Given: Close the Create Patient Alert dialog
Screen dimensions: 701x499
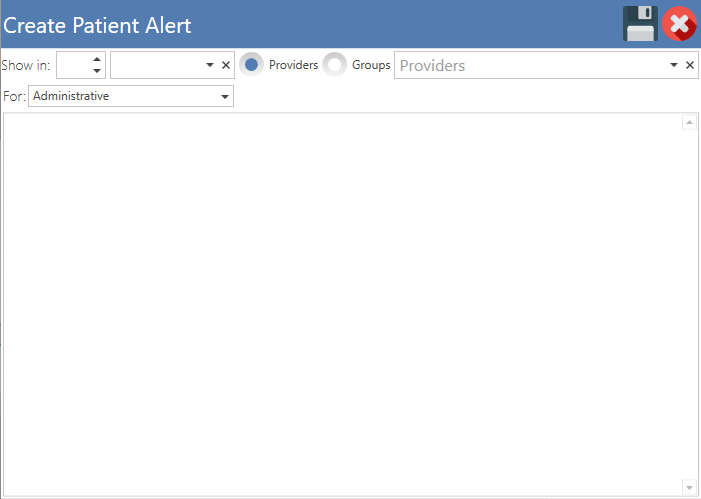Looking at the screenshot, I should pyautogui.click(x=680, y=24).
